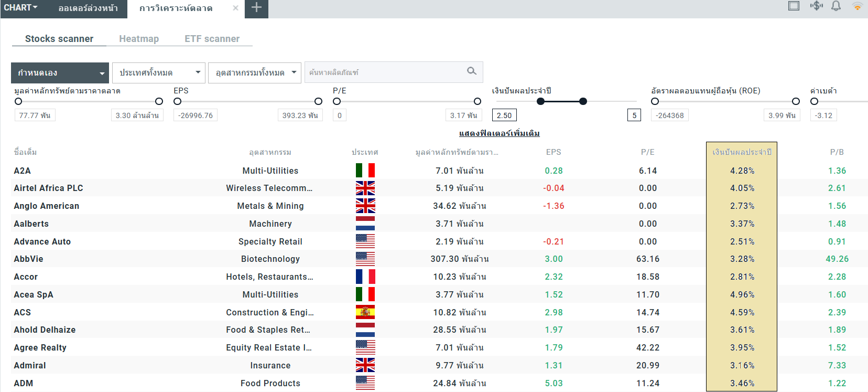Close the การวิเคราะห์ตลาด tab

coord(235,8)
